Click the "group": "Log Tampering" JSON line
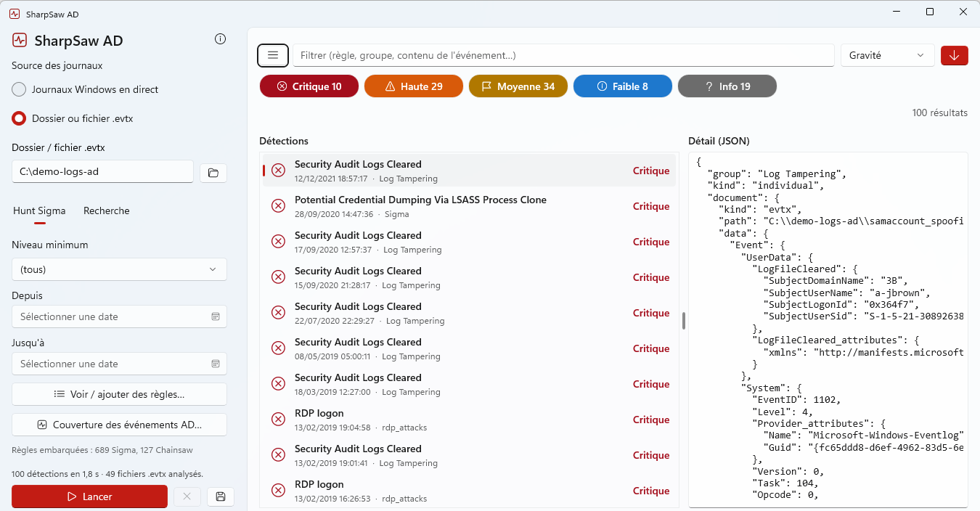This screenshot has height=511, width=980. tap(777, 174)
